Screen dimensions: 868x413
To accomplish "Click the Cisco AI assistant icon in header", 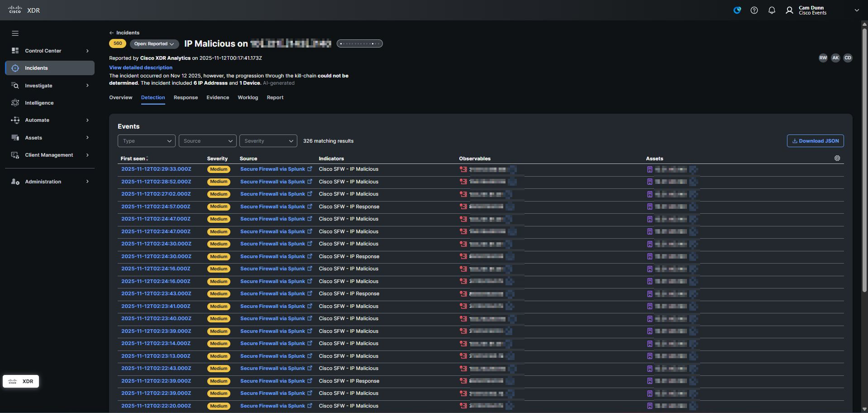I will pyautogui.click(x=737, y=10).
